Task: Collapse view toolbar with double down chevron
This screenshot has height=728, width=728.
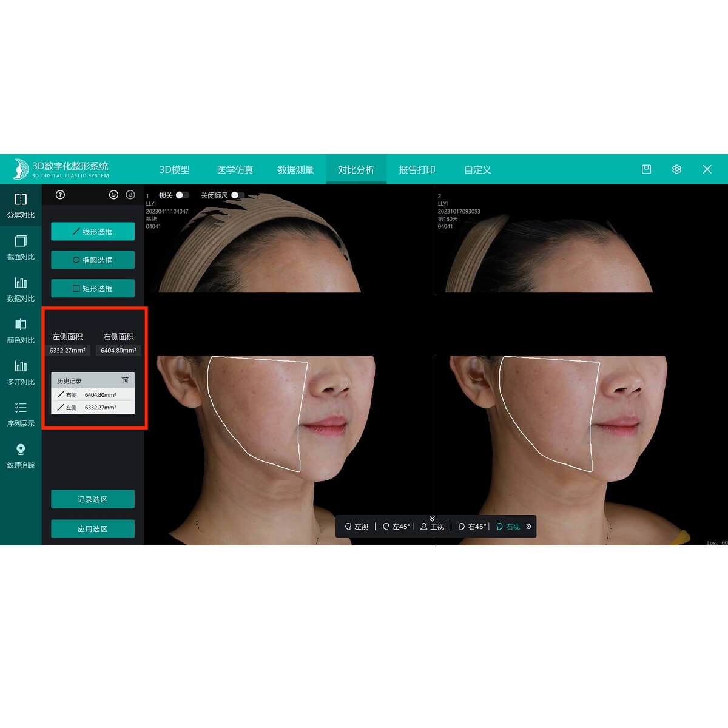Action: pyautogui.click(x=432, y=518)
